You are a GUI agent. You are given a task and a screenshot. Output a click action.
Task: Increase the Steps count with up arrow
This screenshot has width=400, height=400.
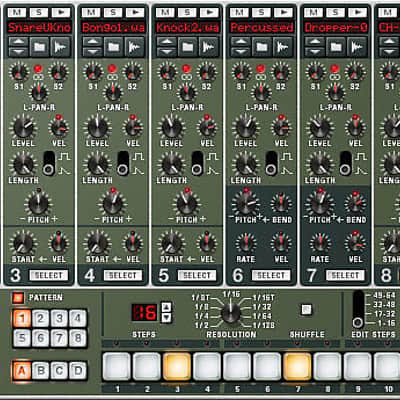166,307
